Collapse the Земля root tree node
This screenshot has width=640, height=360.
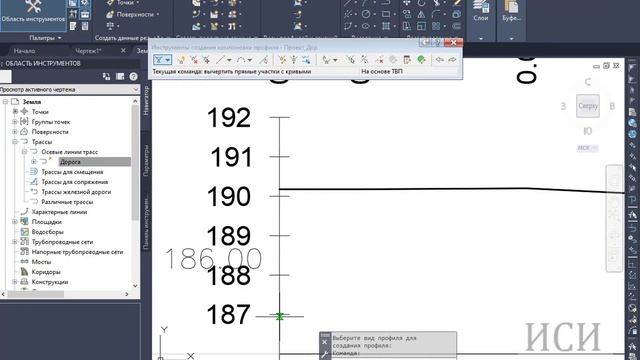5,102
